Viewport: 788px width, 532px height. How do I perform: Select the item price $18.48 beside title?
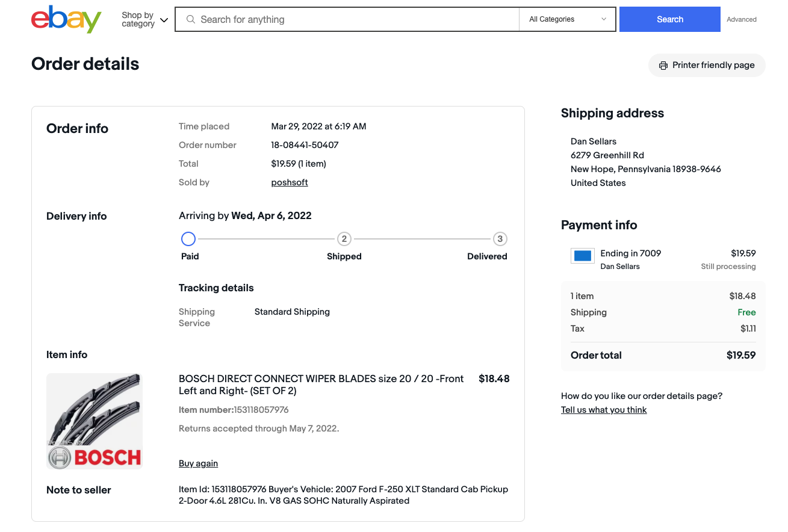(494, 379)
